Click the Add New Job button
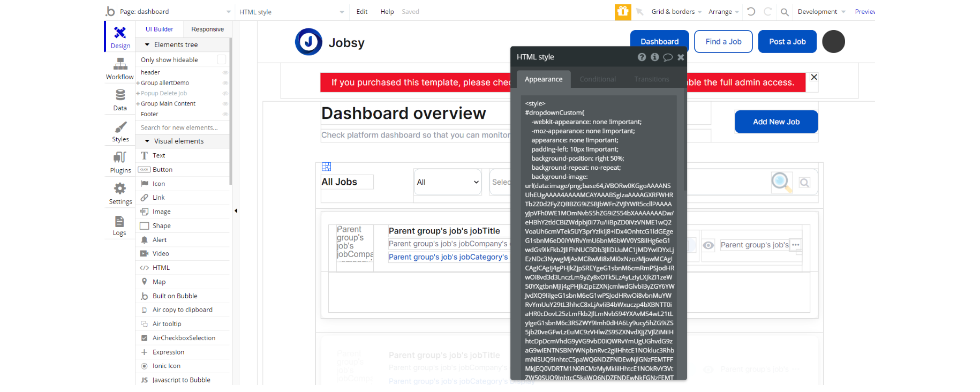Image resolution: width=980 pixels, height=392 pixels. pos(776,122)
